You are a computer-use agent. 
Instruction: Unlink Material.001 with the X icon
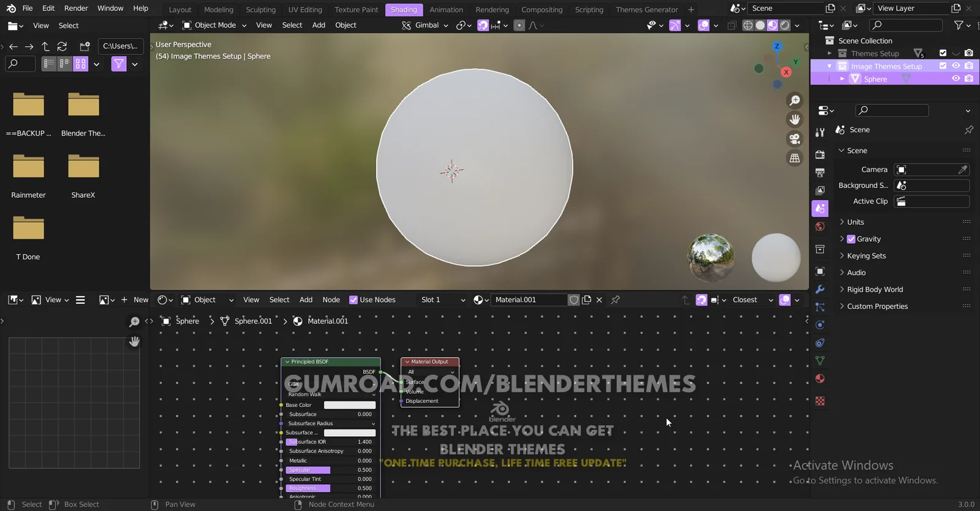point(599,300)
